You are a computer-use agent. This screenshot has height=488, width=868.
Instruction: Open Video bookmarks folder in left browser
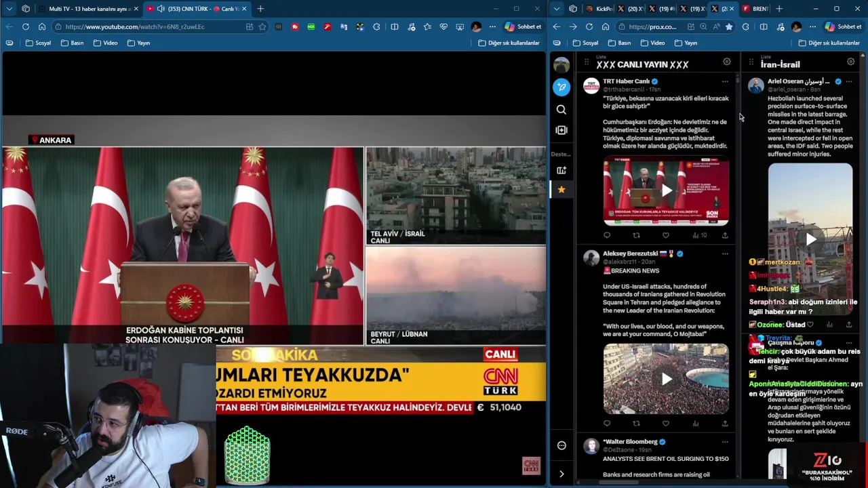(x=105, y=43)
